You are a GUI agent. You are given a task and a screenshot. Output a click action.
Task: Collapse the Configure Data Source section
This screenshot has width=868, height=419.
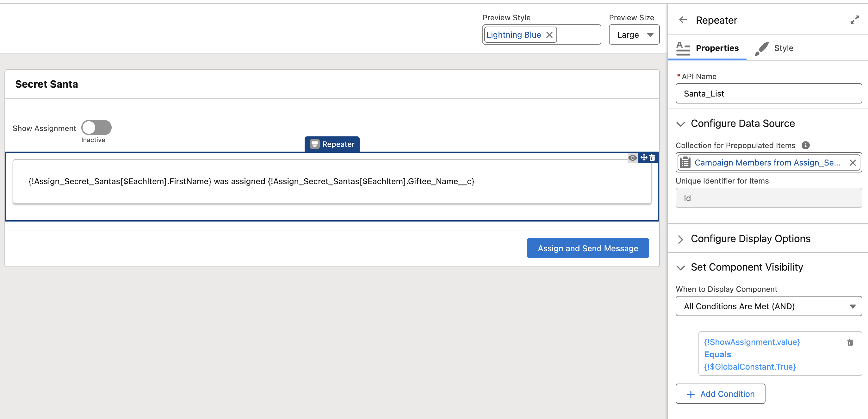[681, 124]
